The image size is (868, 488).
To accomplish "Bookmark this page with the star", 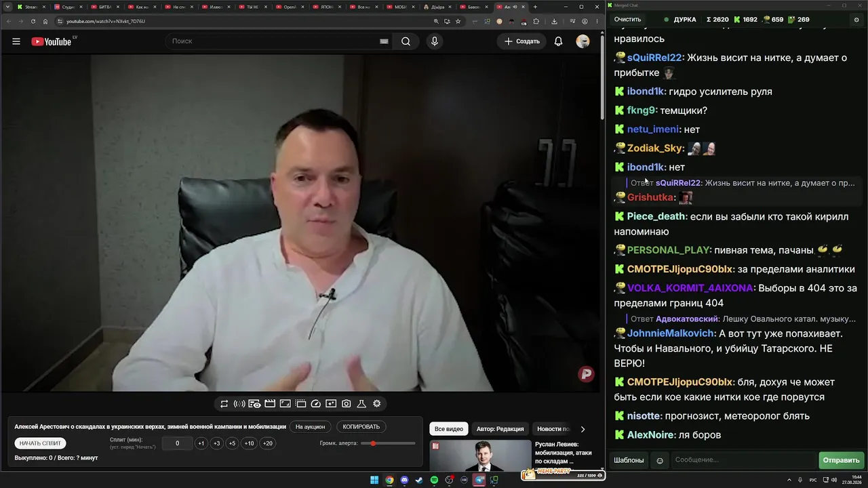I will point(458,21).
